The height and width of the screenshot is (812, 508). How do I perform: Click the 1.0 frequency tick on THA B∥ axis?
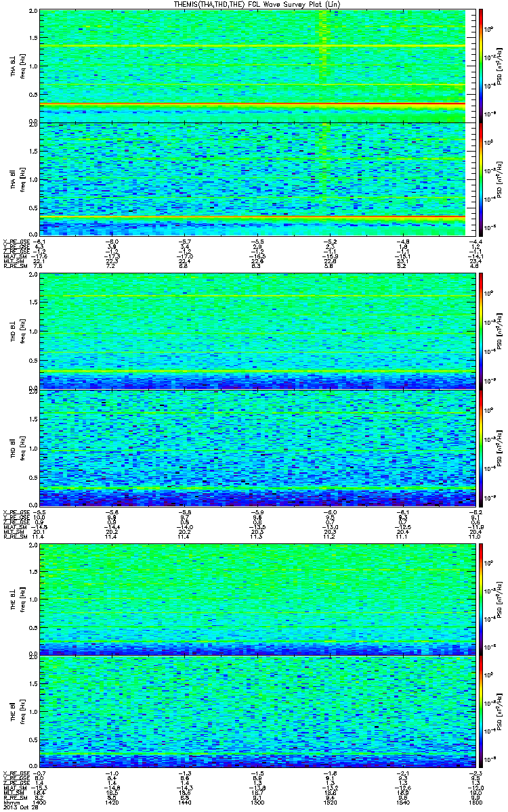[34, 179]
